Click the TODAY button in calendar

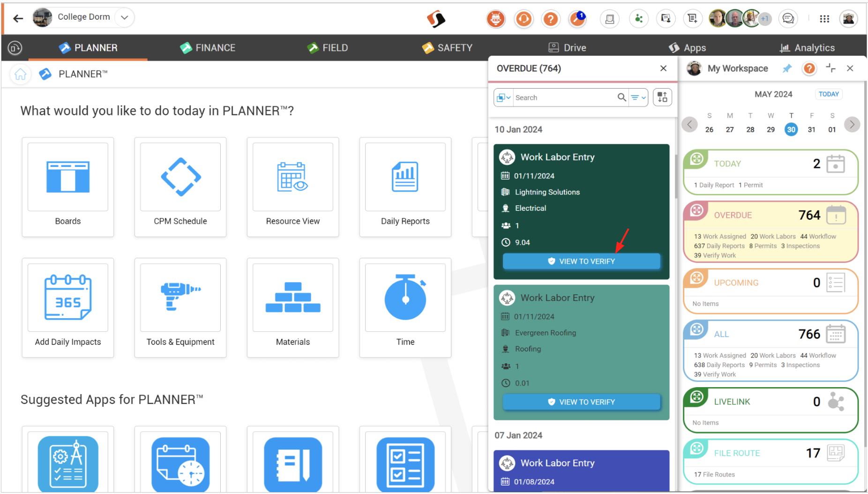point(828,94)
